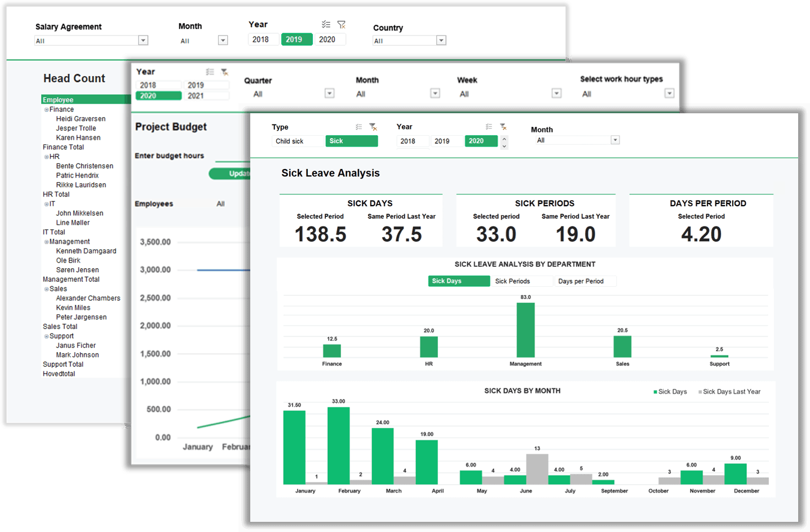Open Quarter dropdown in Project Budget

pos(330,94)
